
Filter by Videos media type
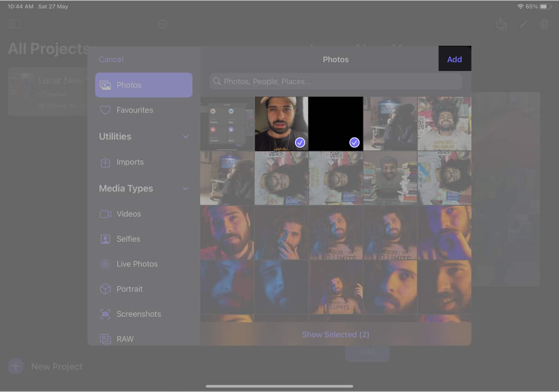(144, 214)
